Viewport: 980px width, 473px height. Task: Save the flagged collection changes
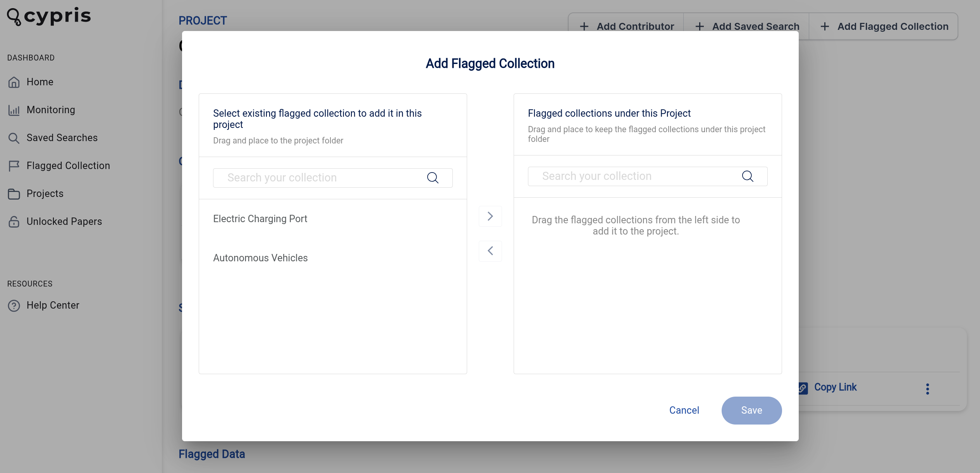[x=751, y=410]
